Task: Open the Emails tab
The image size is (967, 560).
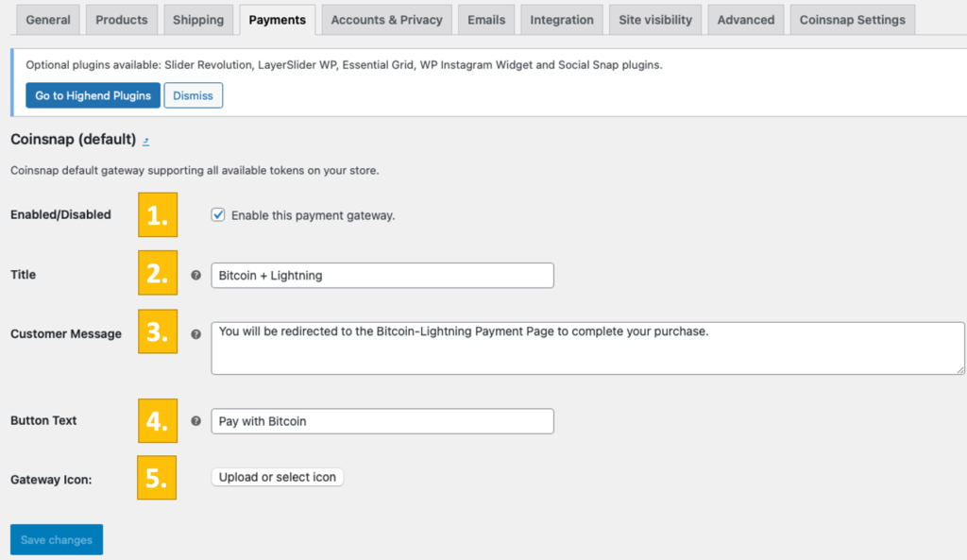Action: coord(486,20)
